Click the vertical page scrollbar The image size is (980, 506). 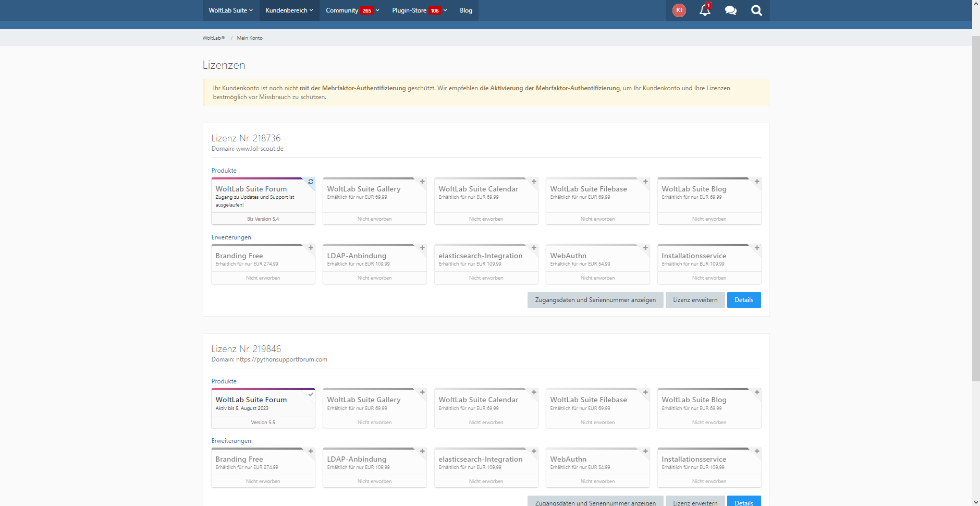[976, 209]
